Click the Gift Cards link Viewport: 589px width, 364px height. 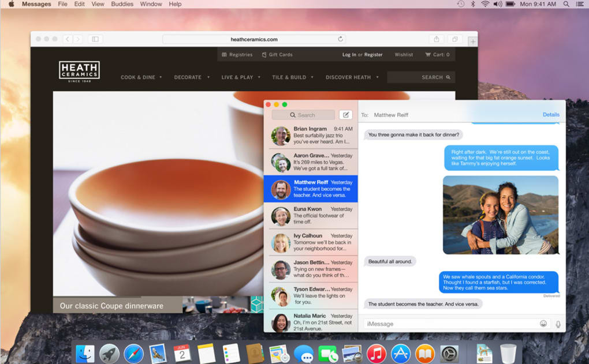[277, 54]
